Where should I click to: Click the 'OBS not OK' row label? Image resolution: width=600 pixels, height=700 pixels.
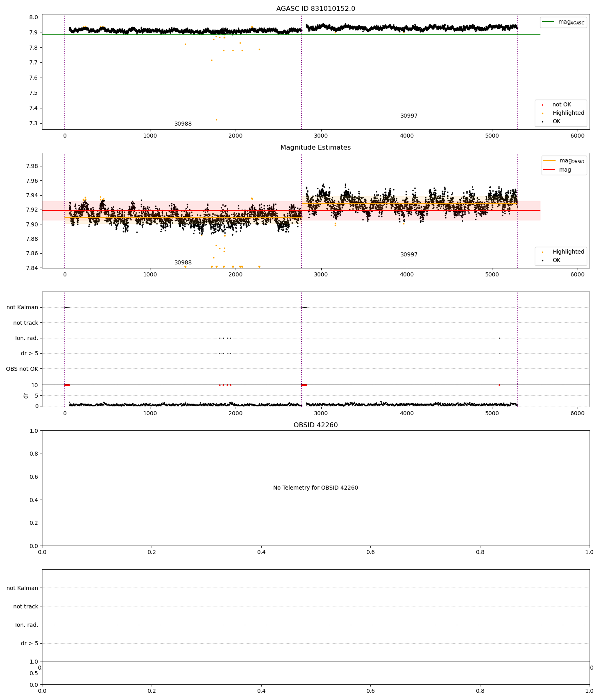22,369
